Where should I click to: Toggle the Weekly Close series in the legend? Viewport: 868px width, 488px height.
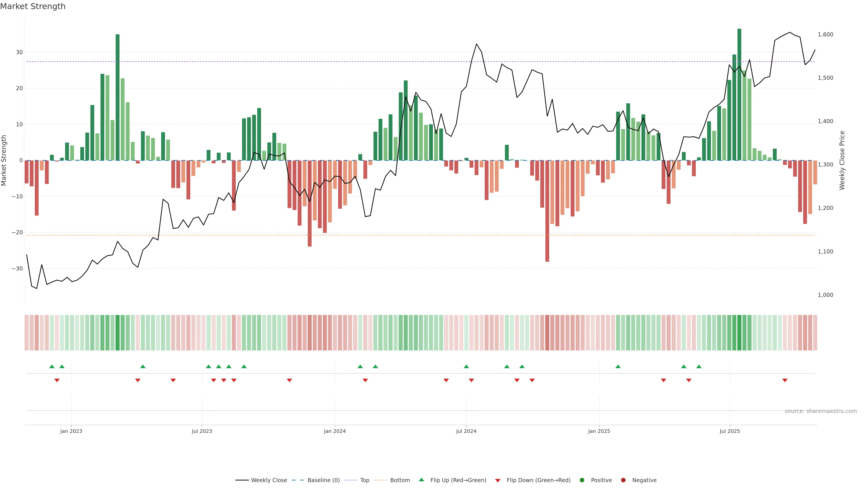click(269, 480)
